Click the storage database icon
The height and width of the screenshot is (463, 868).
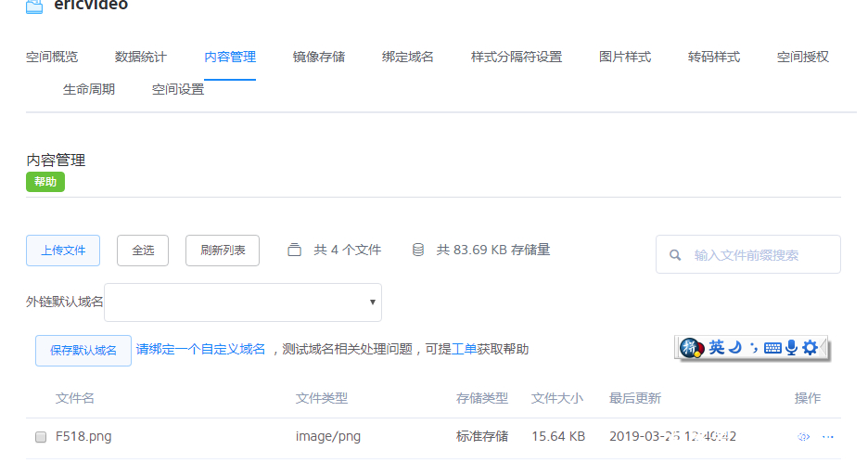point(418,250)
